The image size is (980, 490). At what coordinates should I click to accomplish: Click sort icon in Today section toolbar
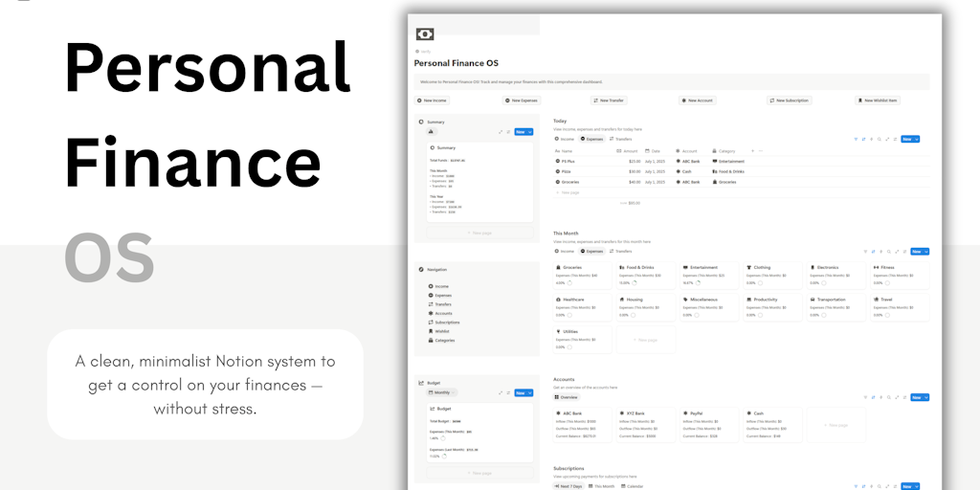(x=864, y=140)
